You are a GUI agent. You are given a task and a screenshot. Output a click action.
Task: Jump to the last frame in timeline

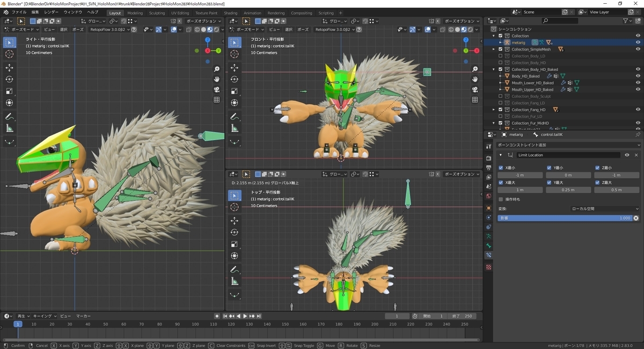click(x=259, y=316)
